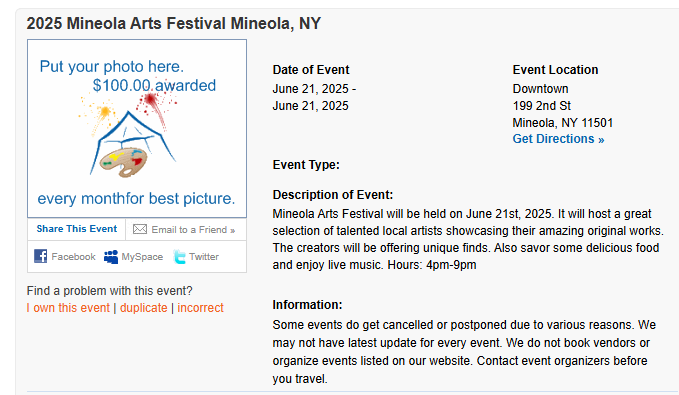Click the blue tent outline graphic
The height and width of the screenshot is (395, 679).
click(132, 143)
